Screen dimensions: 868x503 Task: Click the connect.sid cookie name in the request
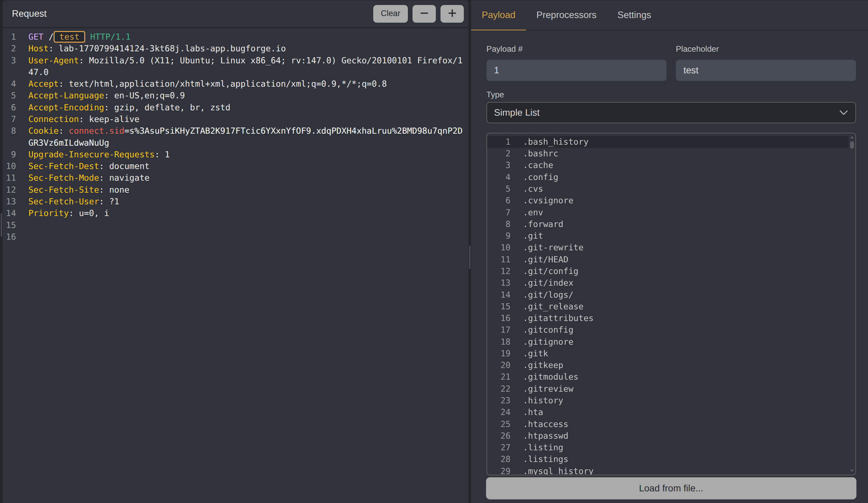(97, 131)
